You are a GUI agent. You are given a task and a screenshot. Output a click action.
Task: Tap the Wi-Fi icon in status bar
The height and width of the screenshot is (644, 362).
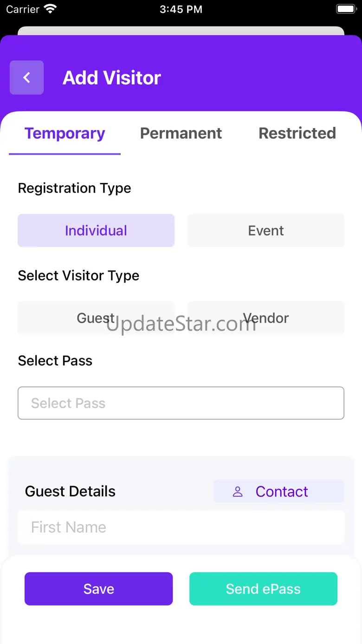click(x=50, y=9)
